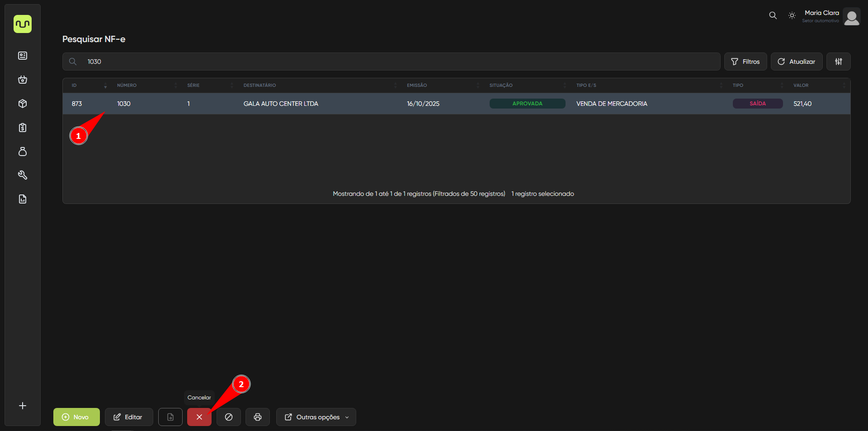
Task: Expand the Outras opções dropdown
Action: coord(316,417)
